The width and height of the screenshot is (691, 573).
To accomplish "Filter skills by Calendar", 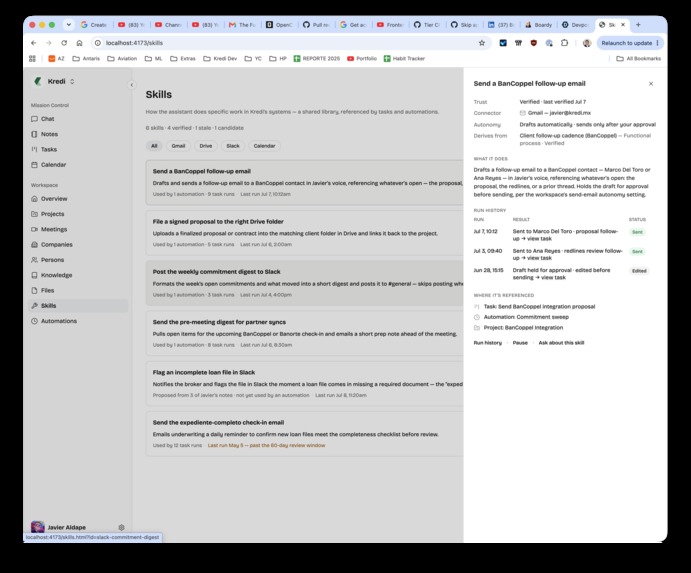I will pos(264,146).
